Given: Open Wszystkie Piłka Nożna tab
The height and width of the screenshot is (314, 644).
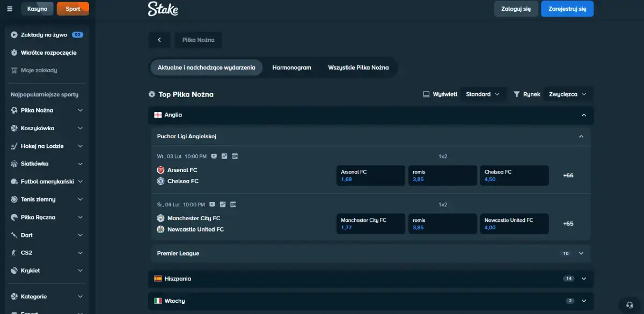Looking at the screenshot, I should pos(358,68).
